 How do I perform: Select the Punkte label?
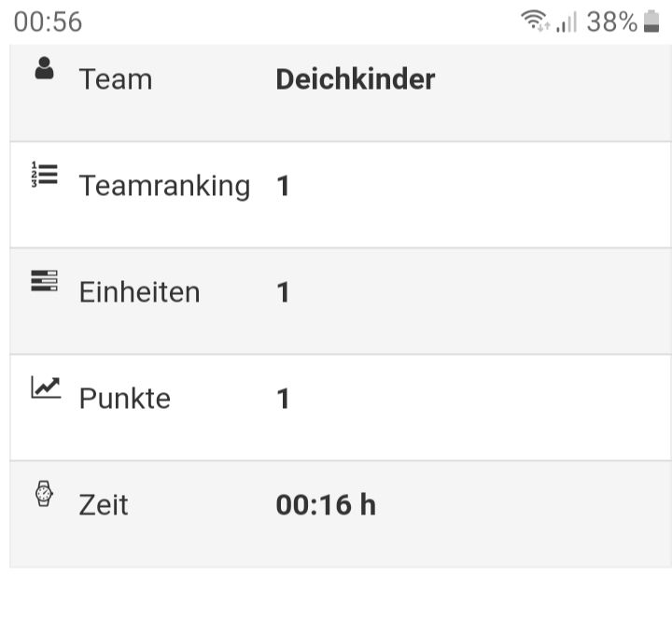coord(125,399)
